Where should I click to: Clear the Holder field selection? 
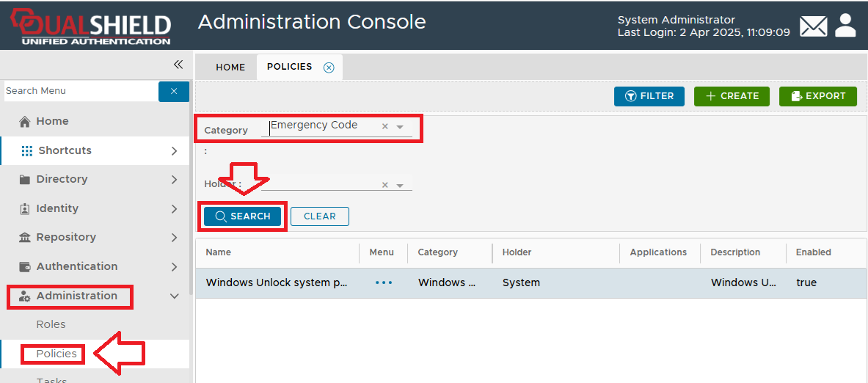pyautogui.click(x=385, y=185)
